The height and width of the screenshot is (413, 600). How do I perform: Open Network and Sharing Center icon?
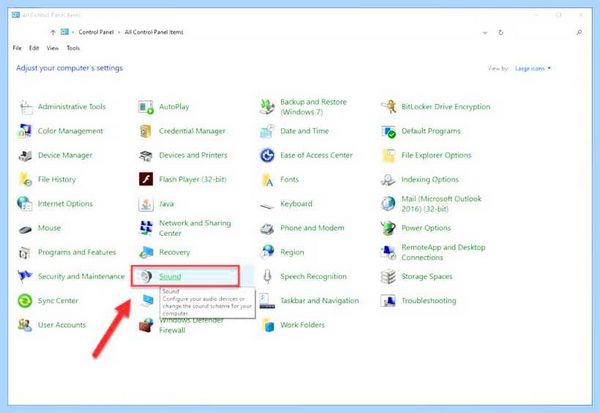146,228
